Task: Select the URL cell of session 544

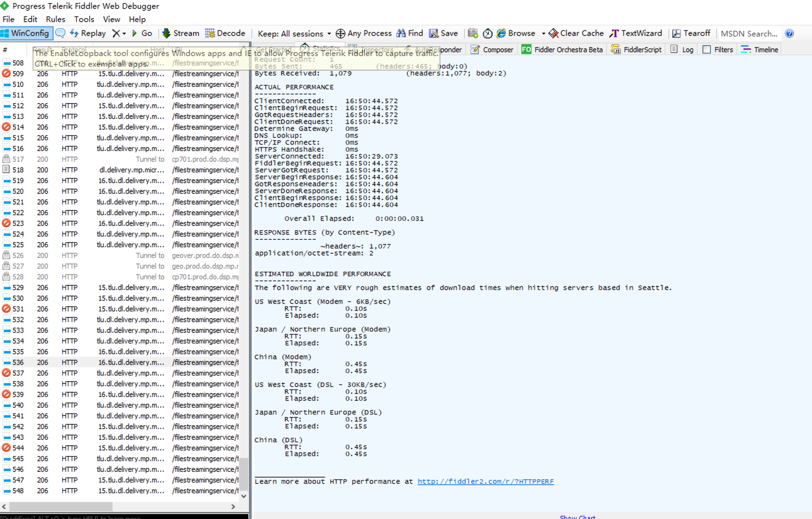Action: point(205,448)
